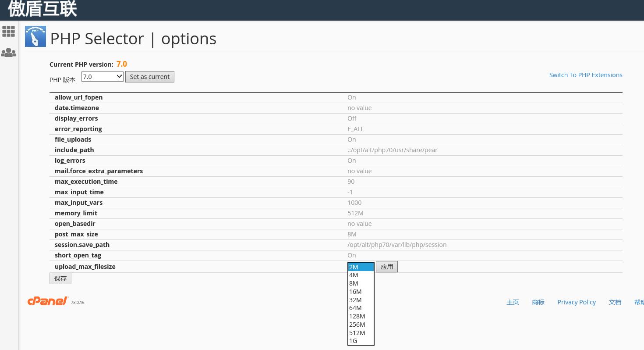The height and width of the screenshot is (350, 644).
Task: Click the 保存 save button
Action: pyautogui.click(x=60, y=279)
